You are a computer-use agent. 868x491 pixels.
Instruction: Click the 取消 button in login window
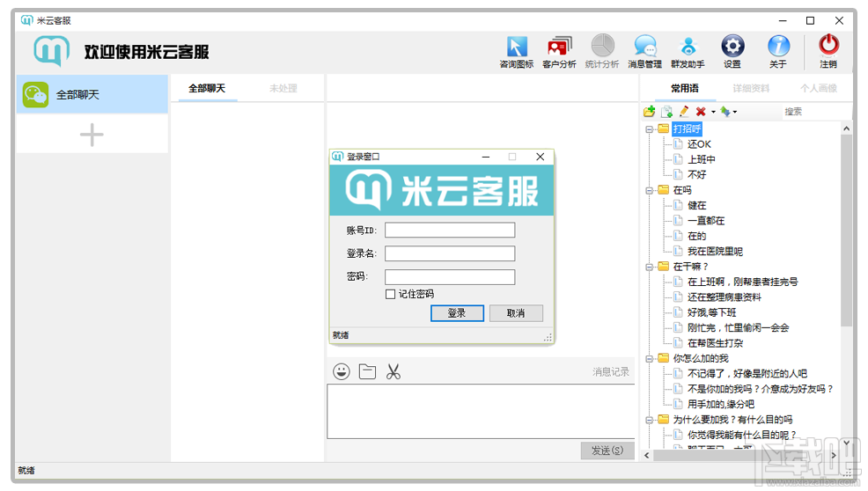(516, 313)
